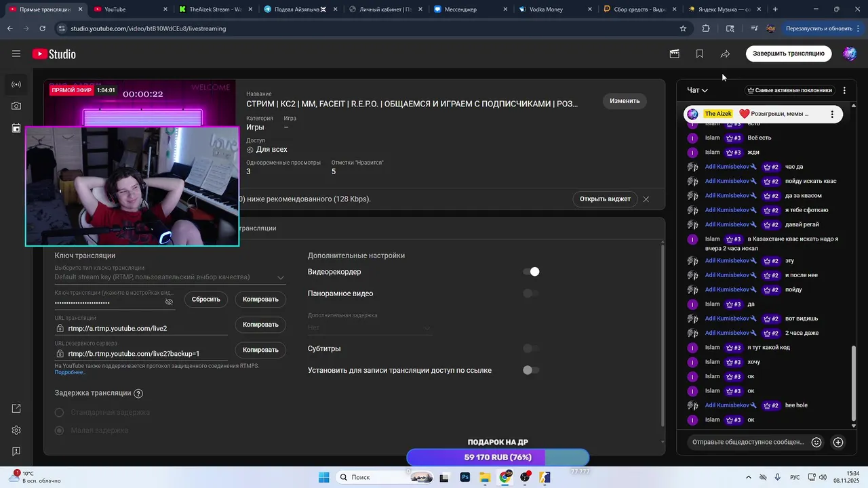Click the Открыть виджет button
Viewport: 868px width, 488px height.
(605, 199)
